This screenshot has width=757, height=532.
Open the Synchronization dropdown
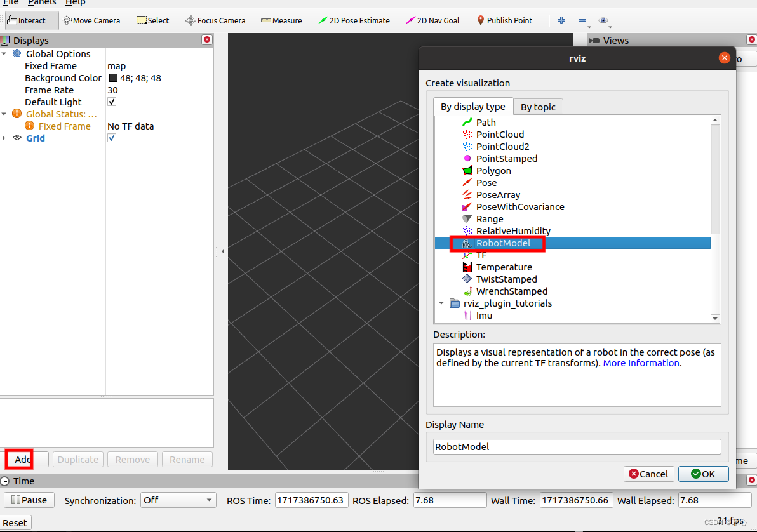178,500
